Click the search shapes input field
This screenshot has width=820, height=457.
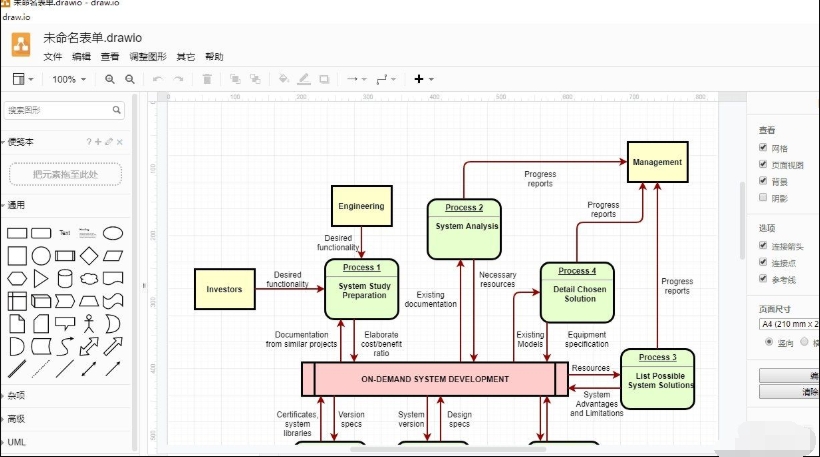(58, 110)
